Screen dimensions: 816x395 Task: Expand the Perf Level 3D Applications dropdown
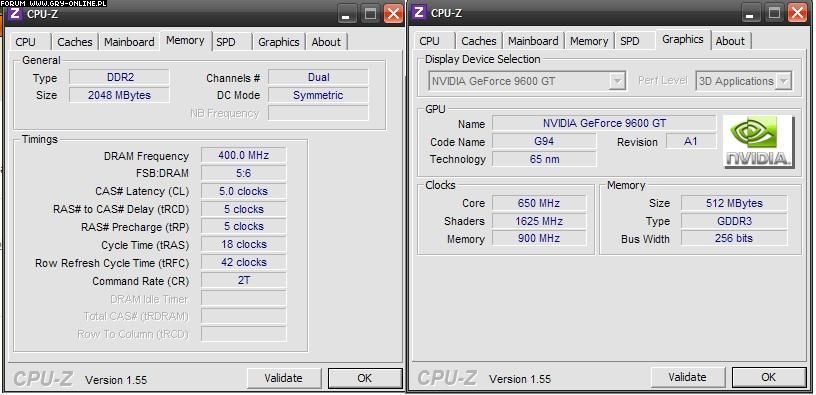(783, 82)
